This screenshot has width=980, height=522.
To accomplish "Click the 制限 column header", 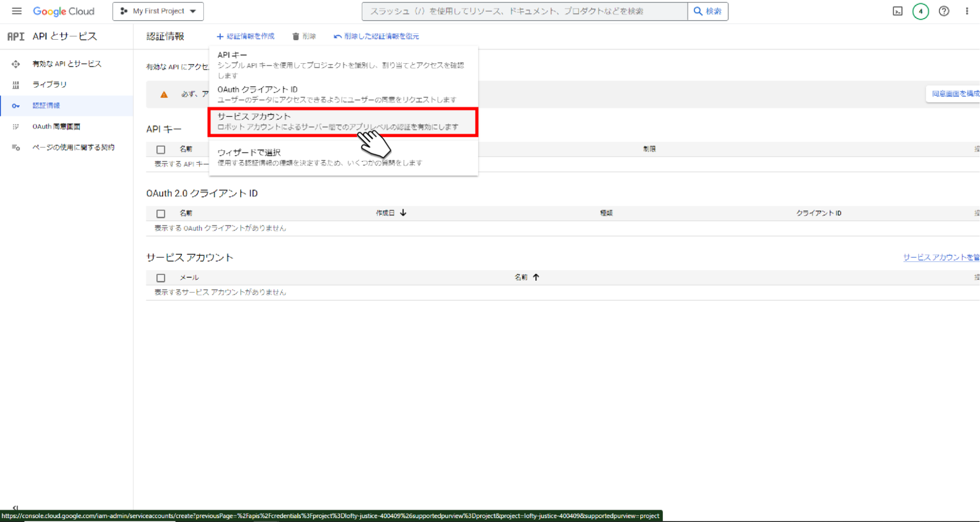I will pyautogui.click(x=650, y=149).
